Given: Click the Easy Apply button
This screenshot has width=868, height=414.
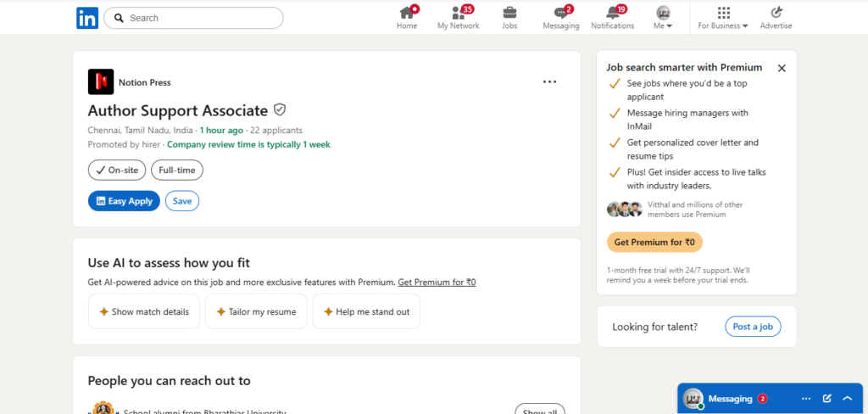Looking at the screenshot, I should pyautogui.click(x=124, y=201).
